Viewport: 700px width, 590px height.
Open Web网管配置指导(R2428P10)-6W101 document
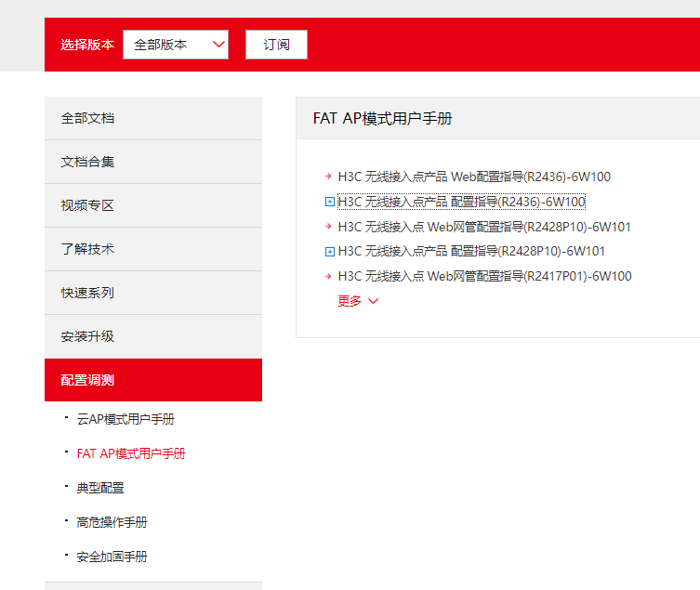(484, 227)
